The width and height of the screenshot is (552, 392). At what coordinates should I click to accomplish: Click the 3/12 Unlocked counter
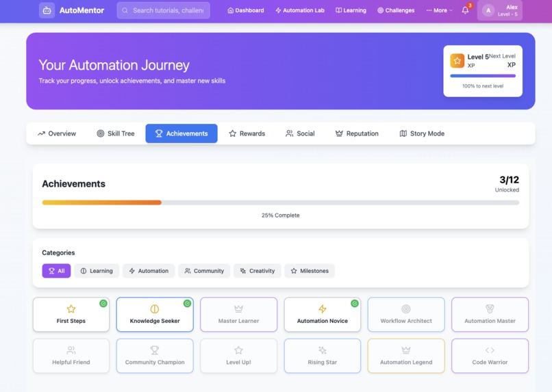pyautogui.click(x=507, y=184)
